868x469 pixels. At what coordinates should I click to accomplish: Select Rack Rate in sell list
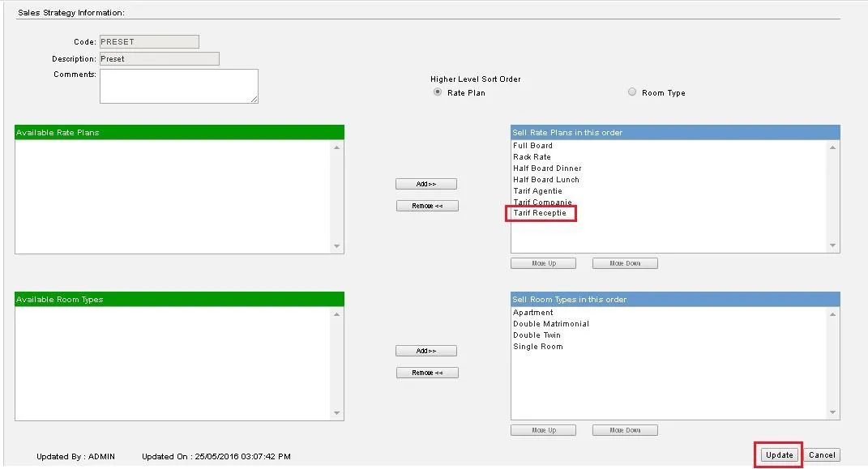point(532,157)
